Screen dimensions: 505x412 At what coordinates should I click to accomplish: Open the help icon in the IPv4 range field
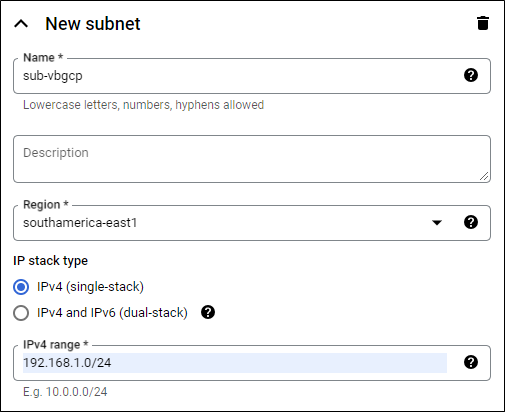(x=471, y=362)
